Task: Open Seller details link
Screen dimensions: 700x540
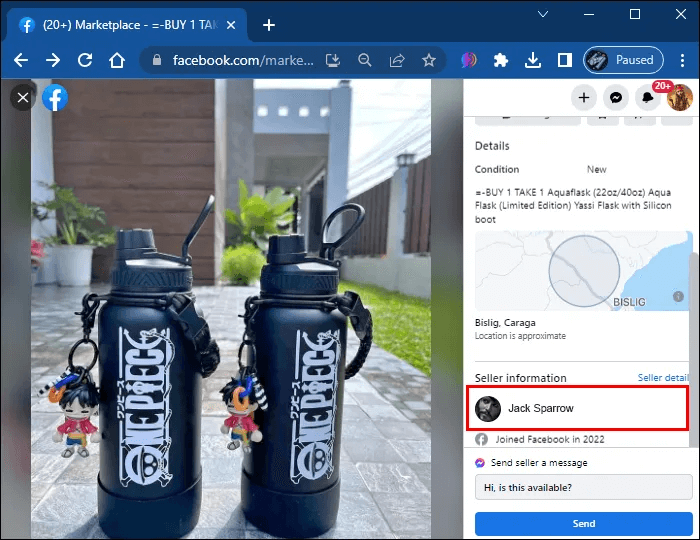Action: click(x=663, y=378)
